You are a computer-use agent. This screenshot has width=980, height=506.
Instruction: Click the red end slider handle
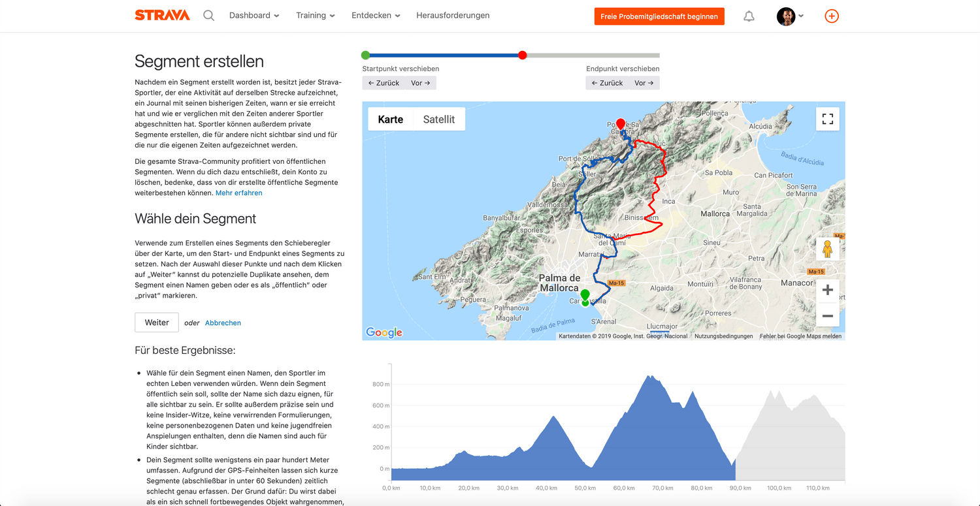tap(523, 55)
